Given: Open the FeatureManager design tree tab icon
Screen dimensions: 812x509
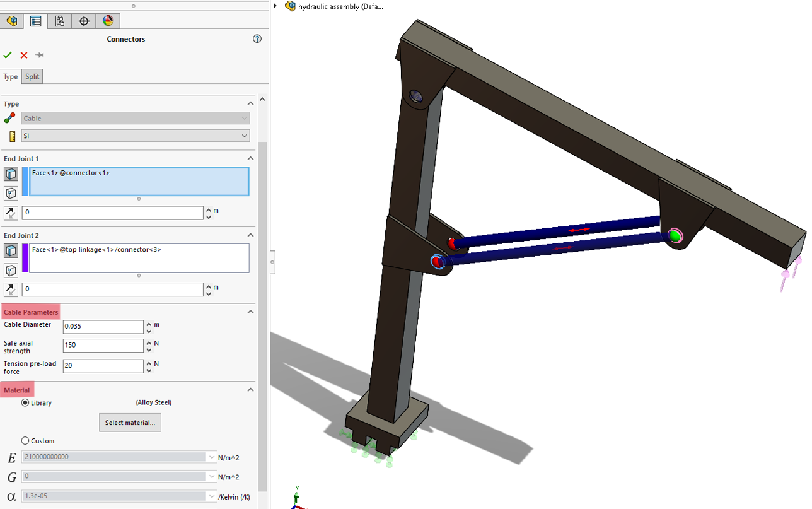Looking at the screenshot, I should [11, 21].
